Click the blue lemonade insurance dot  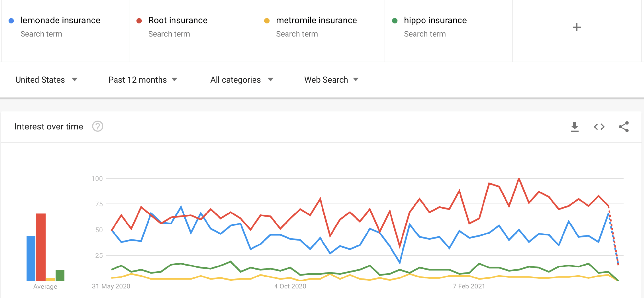(x=11, y=21)
